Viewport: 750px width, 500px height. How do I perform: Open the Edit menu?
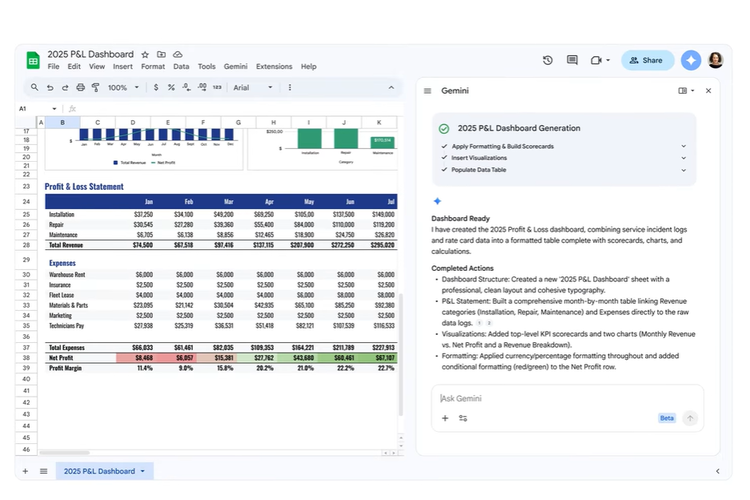tap(74, 67)
